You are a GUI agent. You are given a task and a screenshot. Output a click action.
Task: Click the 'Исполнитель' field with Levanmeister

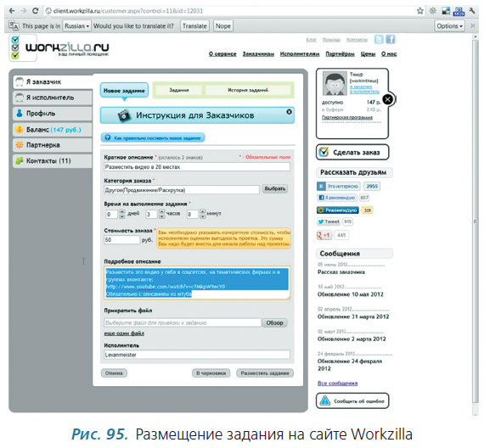(x=197, y=355)
